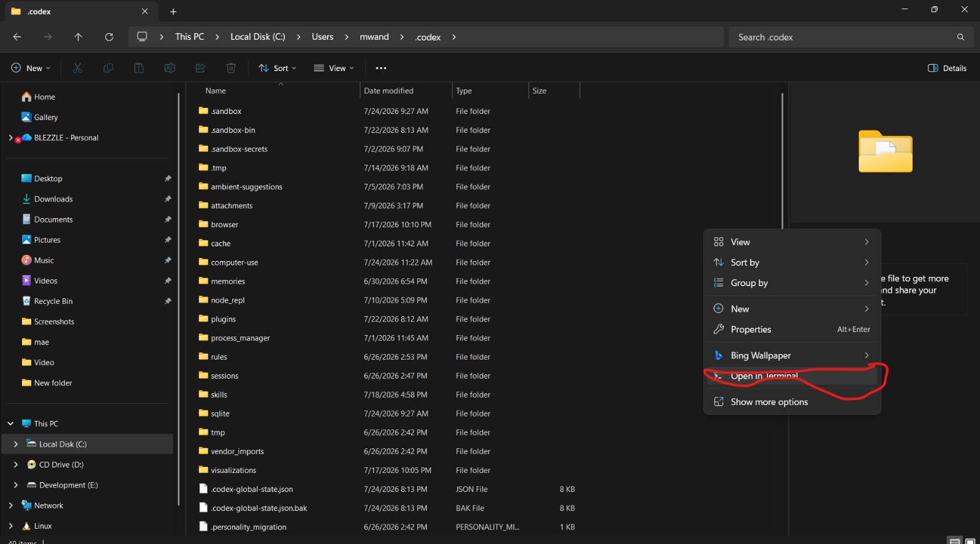Expand CD Drive (D:) in tree

tap(15, 464)
